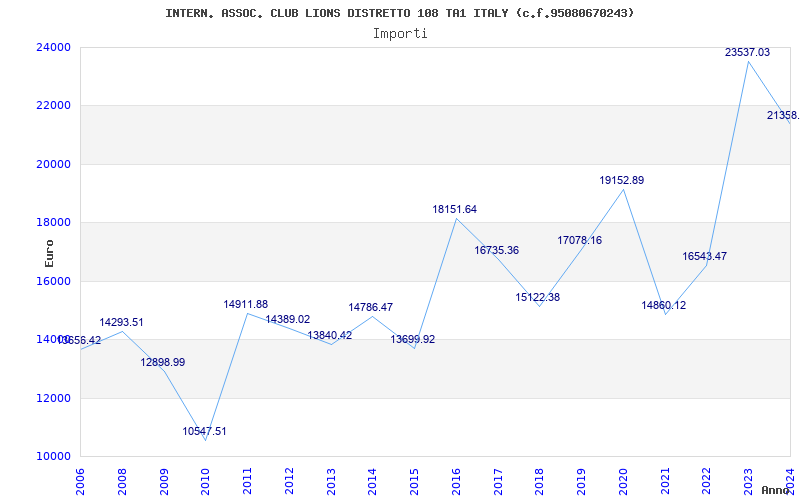Click x-axis year 2018
Viewport: 800px width, 500px height.
point(540,482)
